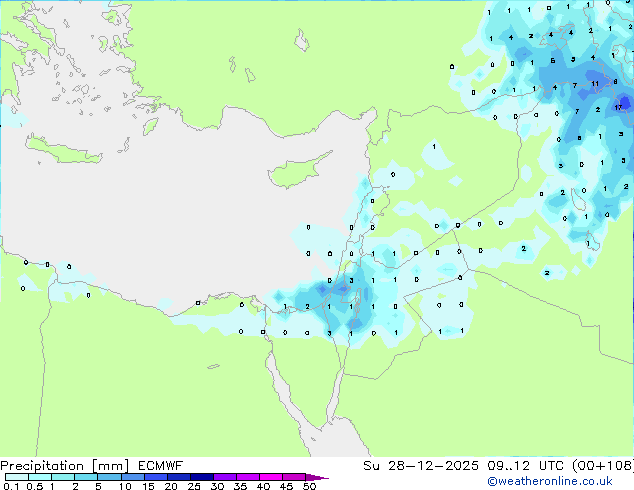
Task: Select the 5–10 mm legend color swatch
Action: coord(110,477)
